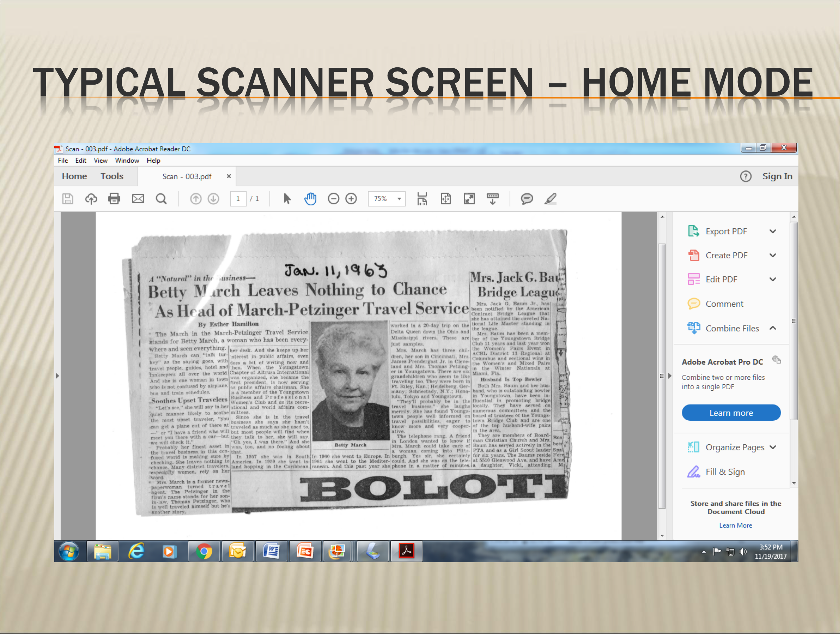This screenshot has height=634, width=840.
Task: Collapse the Combine Files chevron
Action: coord(773,328)
